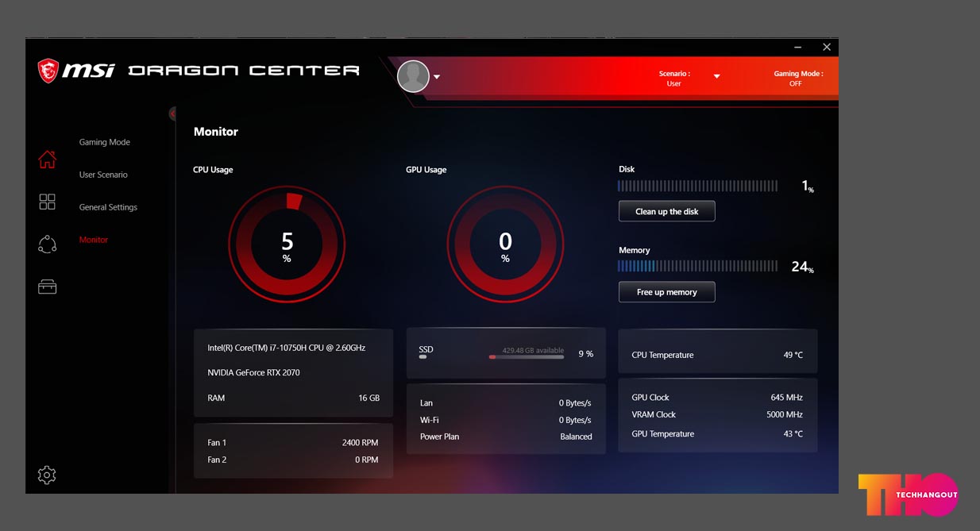The image size is (980, 531).
Task: Click the CPU Usage circular gauge
Action: tap(287, 244)
